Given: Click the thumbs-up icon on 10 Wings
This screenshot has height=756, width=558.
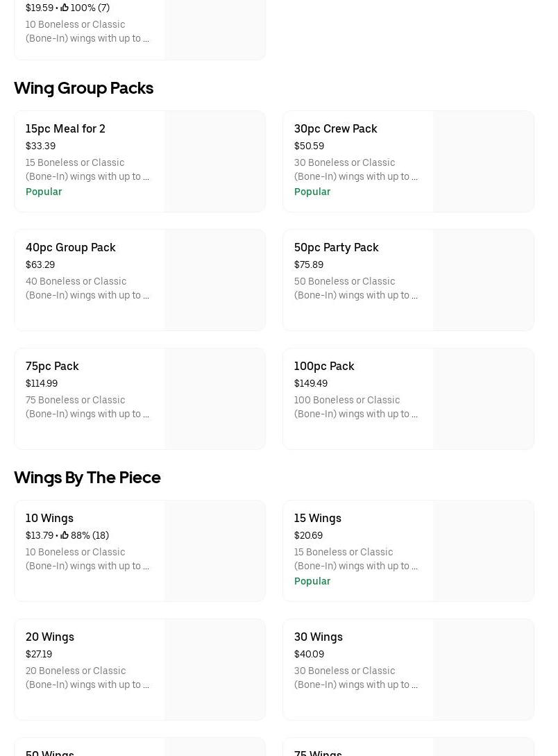Looking at the screenshot, I should 65,535.
